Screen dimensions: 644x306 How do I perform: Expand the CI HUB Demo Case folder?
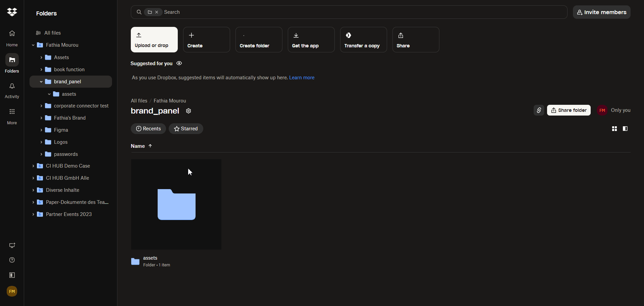point(33,166)
